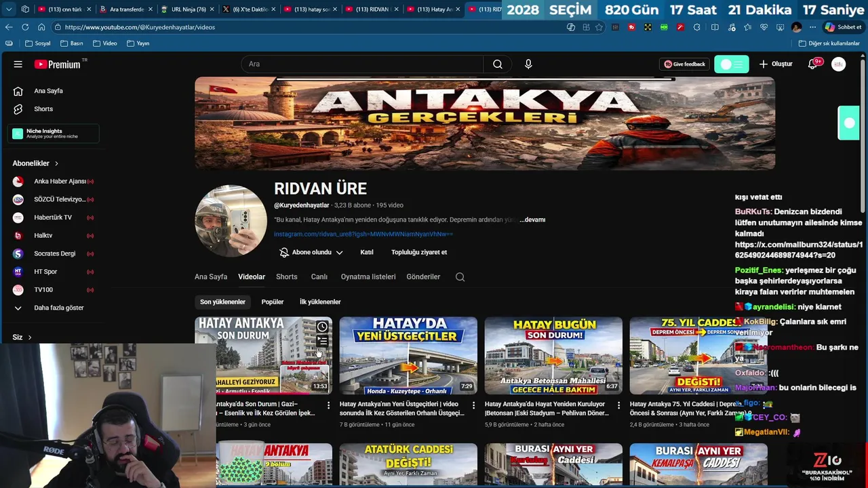This screenshot has height=488, width=868.
Task: Switch to Canlı tab
Action: 319,277
